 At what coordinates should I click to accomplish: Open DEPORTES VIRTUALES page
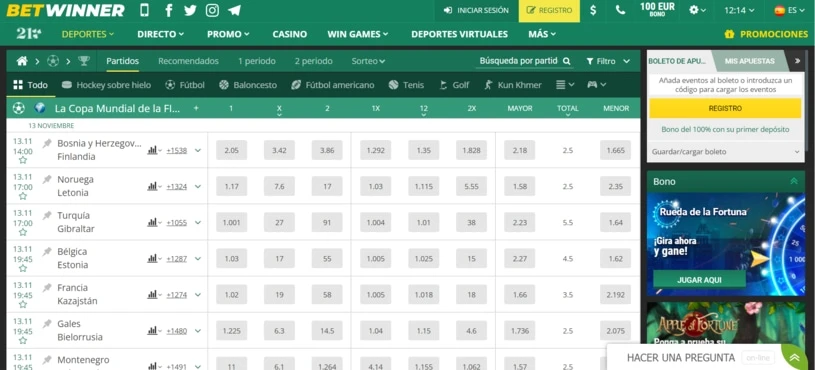point(459,34)
